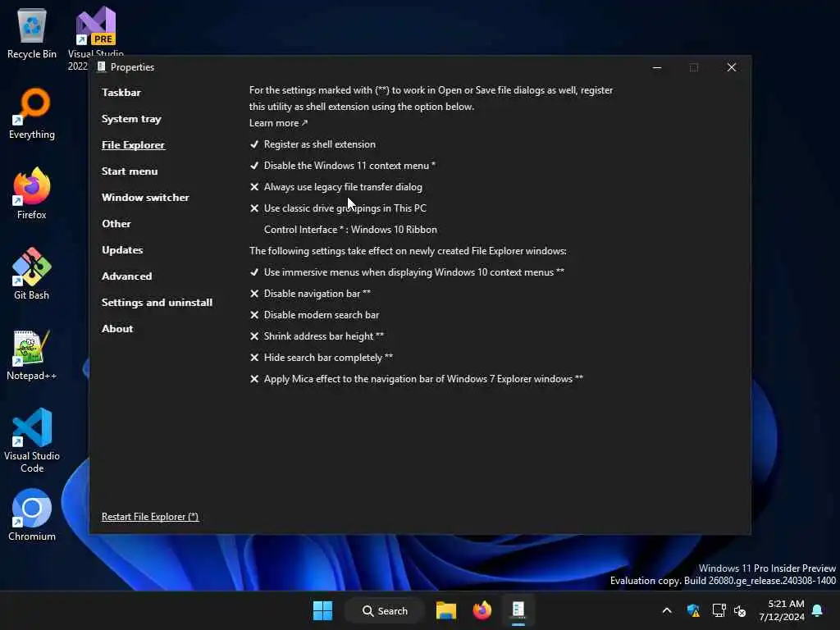Minimize the Properties window
The height and width of the screenshot is (630, 840).
[x=657, y=67]
